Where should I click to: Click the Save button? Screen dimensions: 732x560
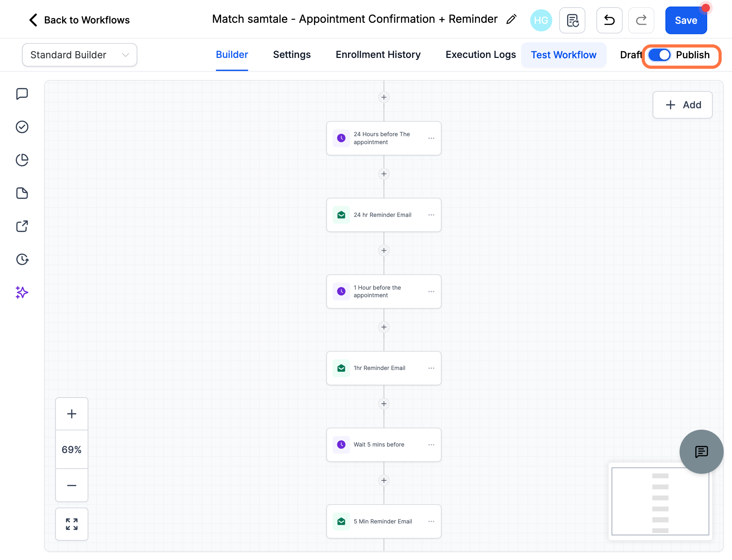[x=686, y=20]
